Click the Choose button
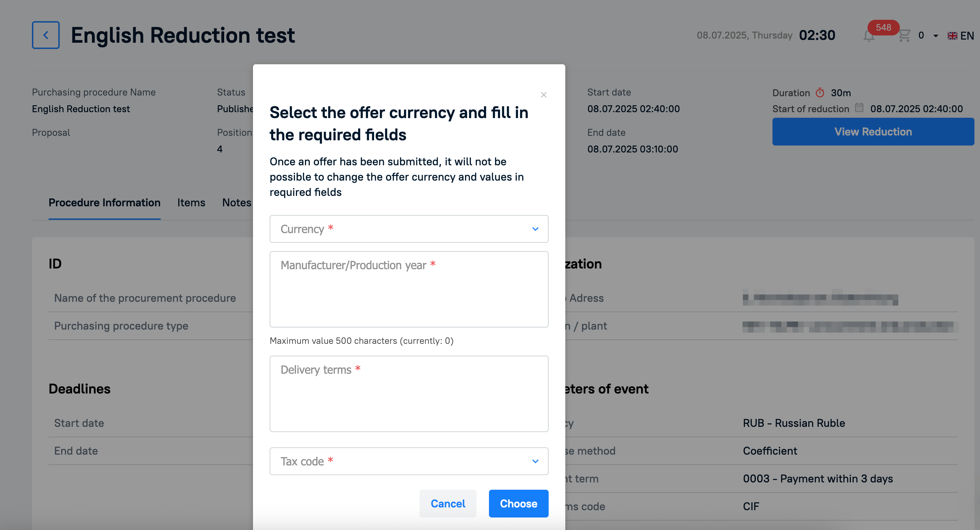980x530 pixels. 518,503
